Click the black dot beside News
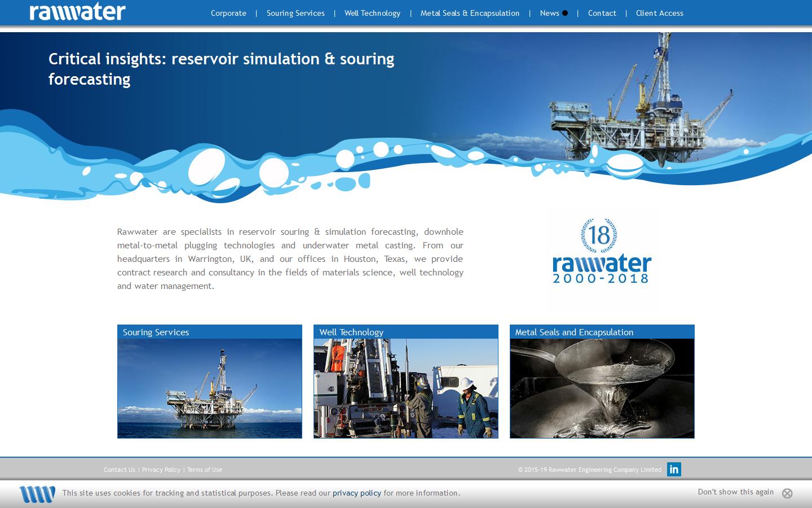The image size is (812, 508). point(565,13)
